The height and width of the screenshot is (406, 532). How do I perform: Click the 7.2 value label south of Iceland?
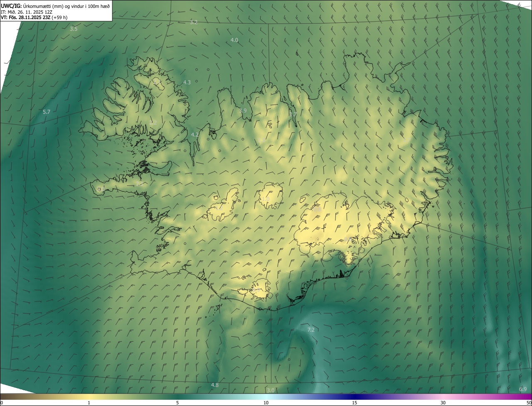click(x=311, y=330)
